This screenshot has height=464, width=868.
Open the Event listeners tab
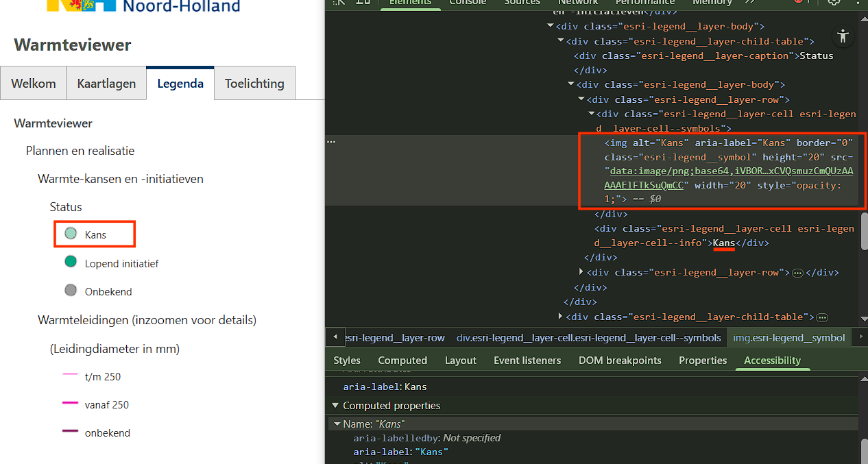coord(527,361)
